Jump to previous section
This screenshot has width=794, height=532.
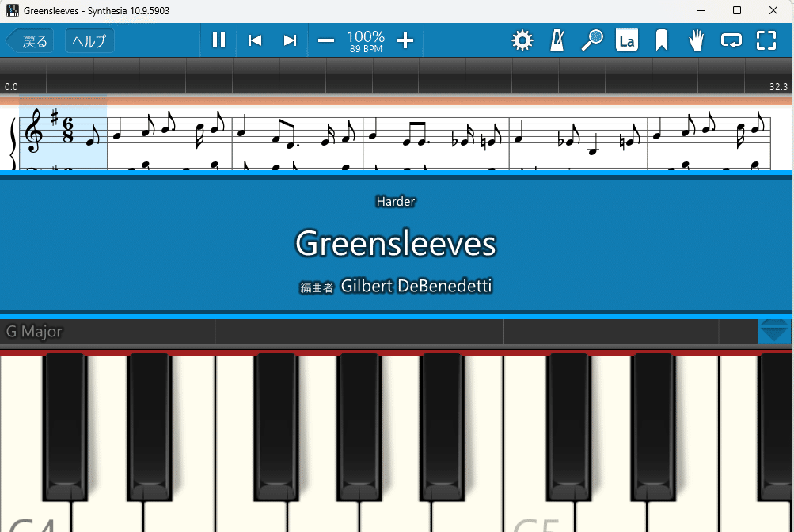pos(255,40)
